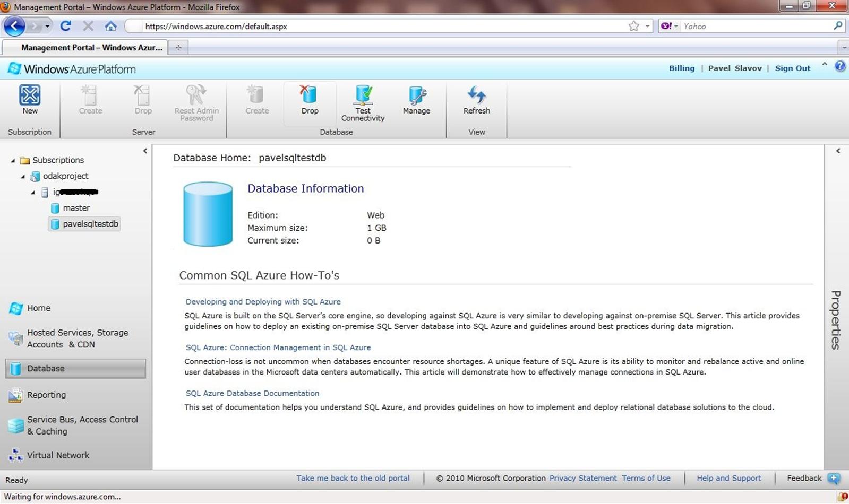Click the Feedback label in the footer
849x504 pixels.
tap(804, 478)
